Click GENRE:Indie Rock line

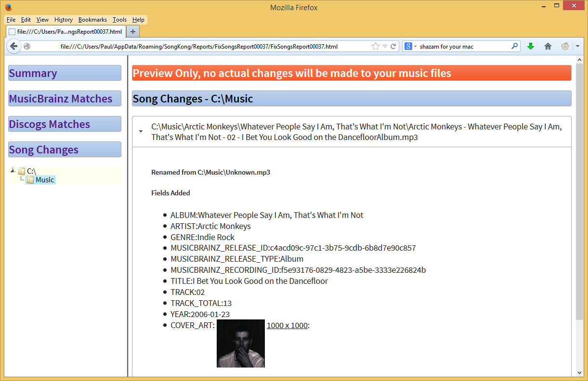tap(202, 237)
